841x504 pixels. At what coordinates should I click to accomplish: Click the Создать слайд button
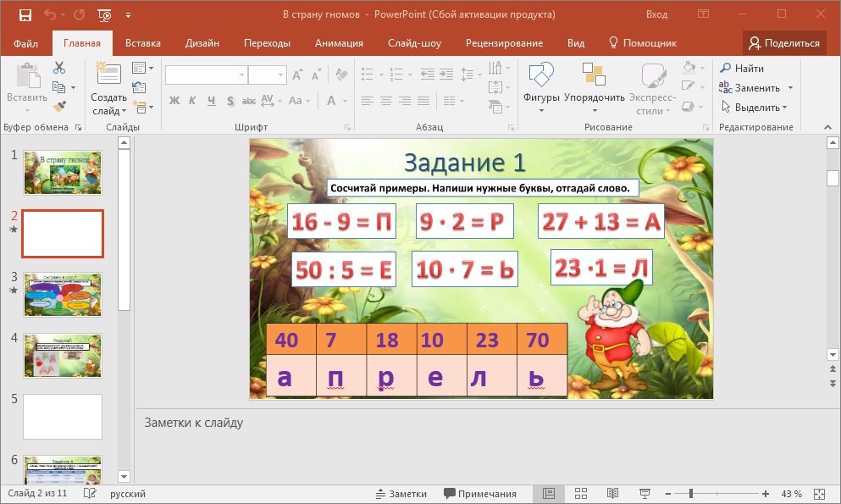pos(109,88)
